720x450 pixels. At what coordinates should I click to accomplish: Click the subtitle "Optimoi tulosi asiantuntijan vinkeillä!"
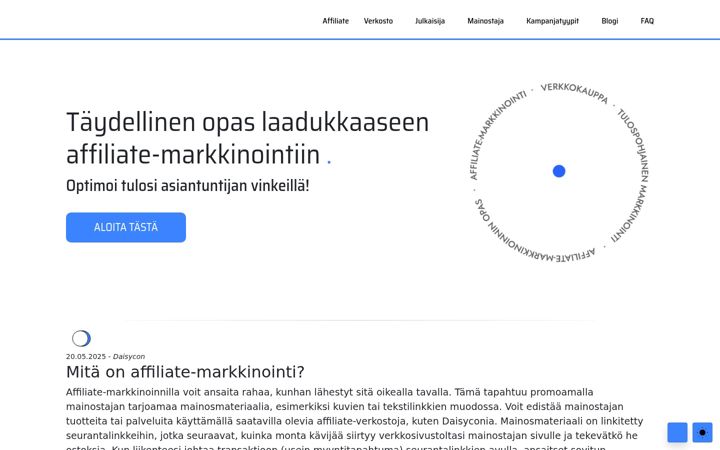188,186
